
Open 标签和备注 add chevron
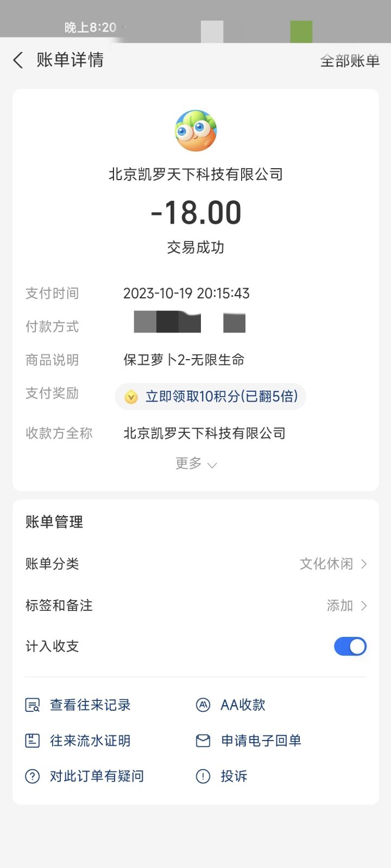[x=364, y=605]
